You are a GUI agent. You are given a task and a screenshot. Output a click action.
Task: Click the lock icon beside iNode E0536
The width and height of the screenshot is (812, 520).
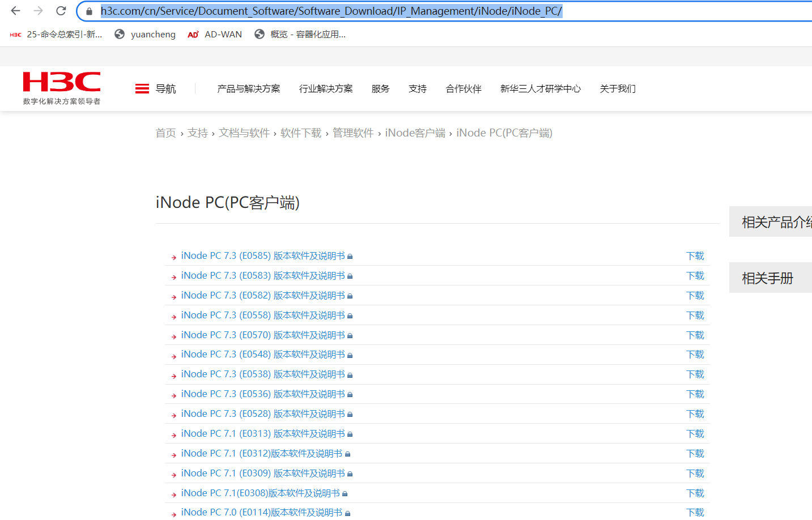(x=350, y=395)
